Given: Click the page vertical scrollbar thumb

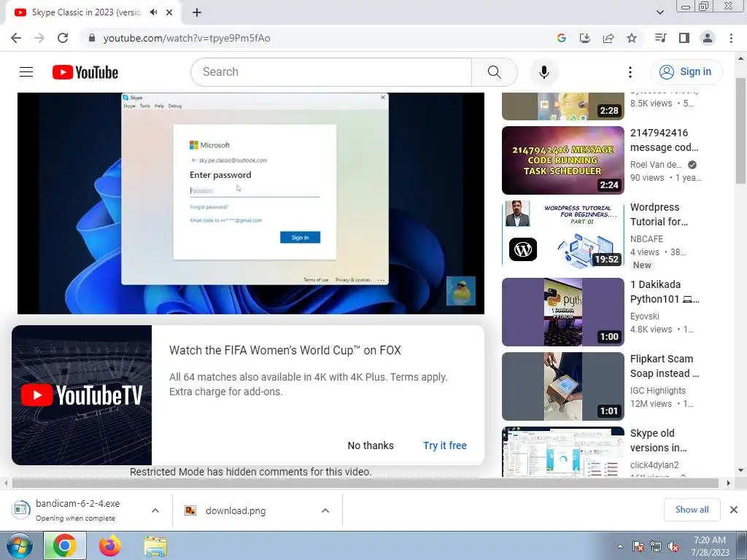Looking at the screenshot, I should tap(740, 130).
